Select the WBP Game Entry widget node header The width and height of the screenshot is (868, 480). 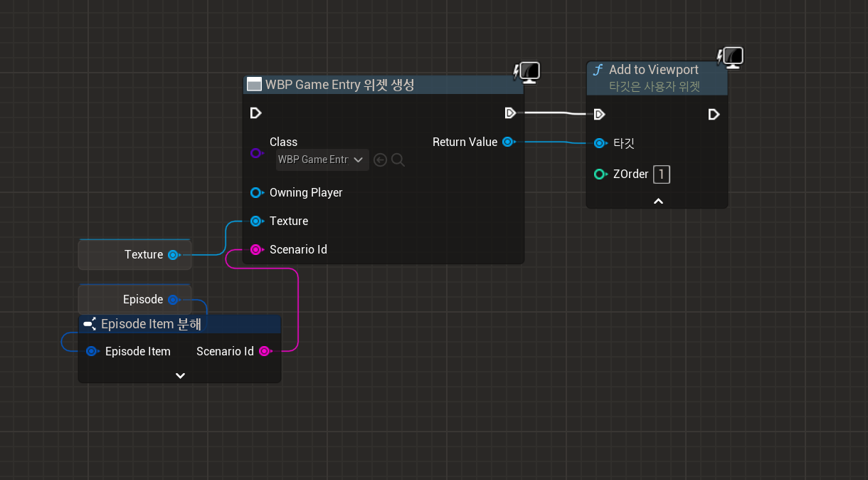click(339, 85)
